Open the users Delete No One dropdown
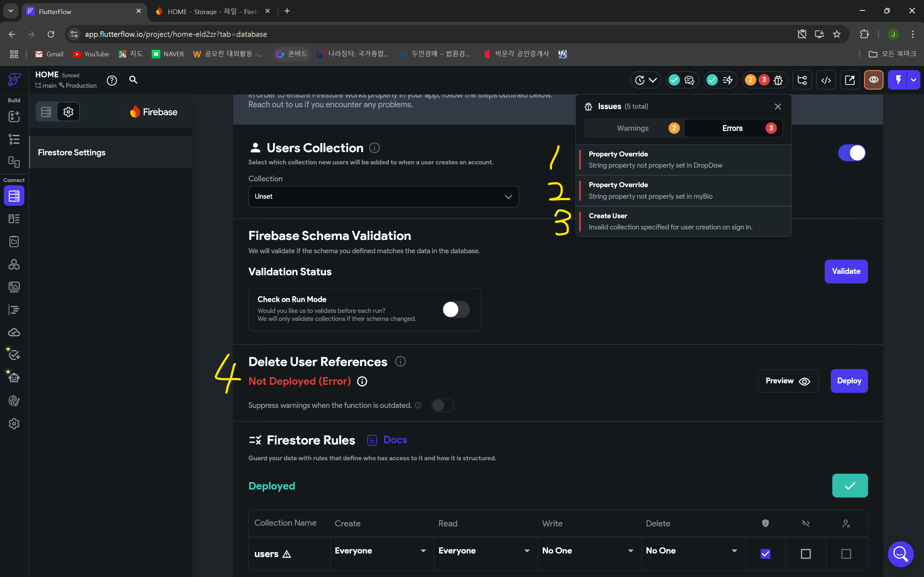The height and width of the screenshot is (577, 924). (691, 551)
